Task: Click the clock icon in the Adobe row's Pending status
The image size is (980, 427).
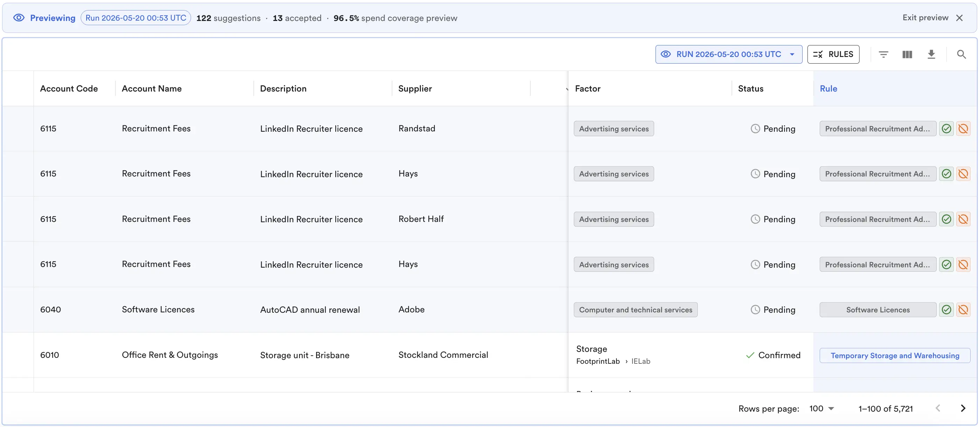Action: [x=755, y=310]
